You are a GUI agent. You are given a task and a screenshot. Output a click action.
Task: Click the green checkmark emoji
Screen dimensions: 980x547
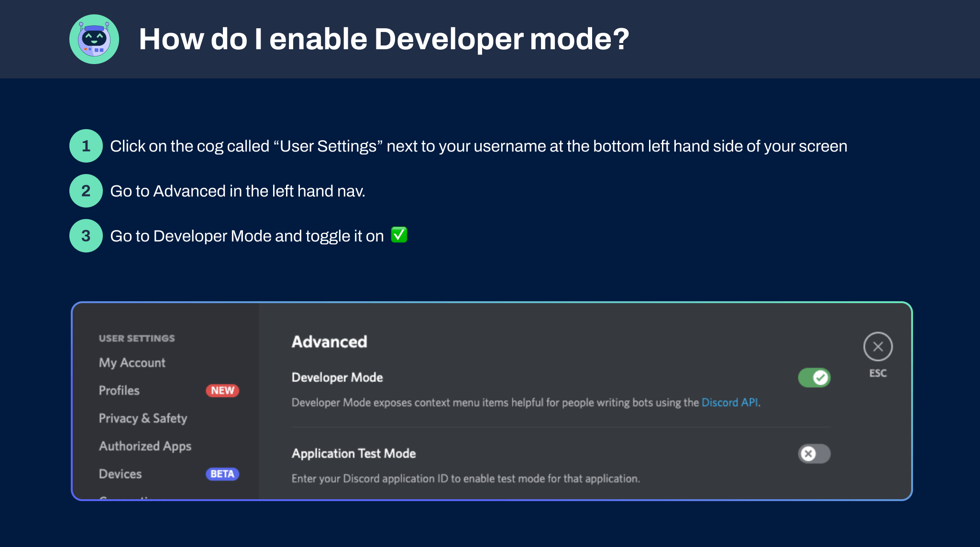coord(399,235)
